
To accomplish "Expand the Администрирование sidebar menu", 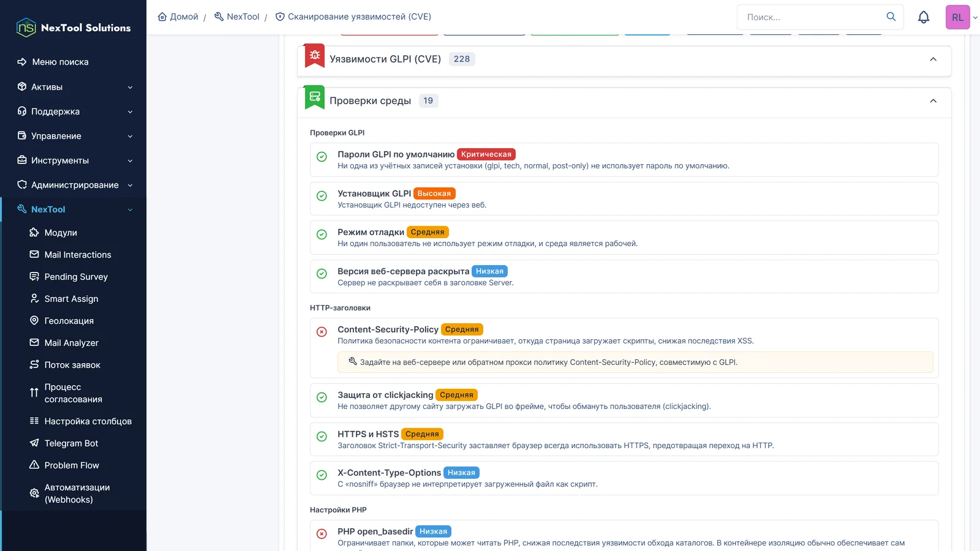I will (x=74, y=185).
